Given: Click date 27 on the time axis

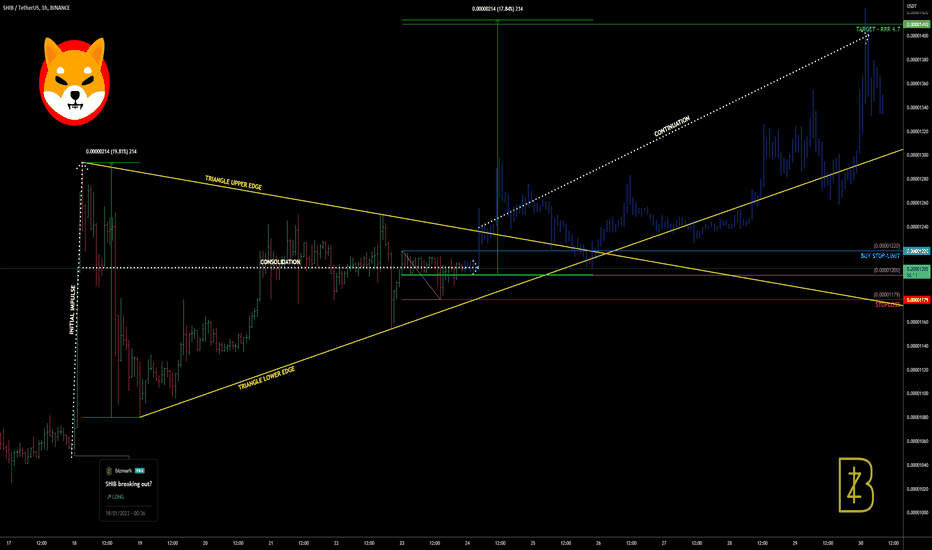Looking at the screenshot, I should 664,543.
